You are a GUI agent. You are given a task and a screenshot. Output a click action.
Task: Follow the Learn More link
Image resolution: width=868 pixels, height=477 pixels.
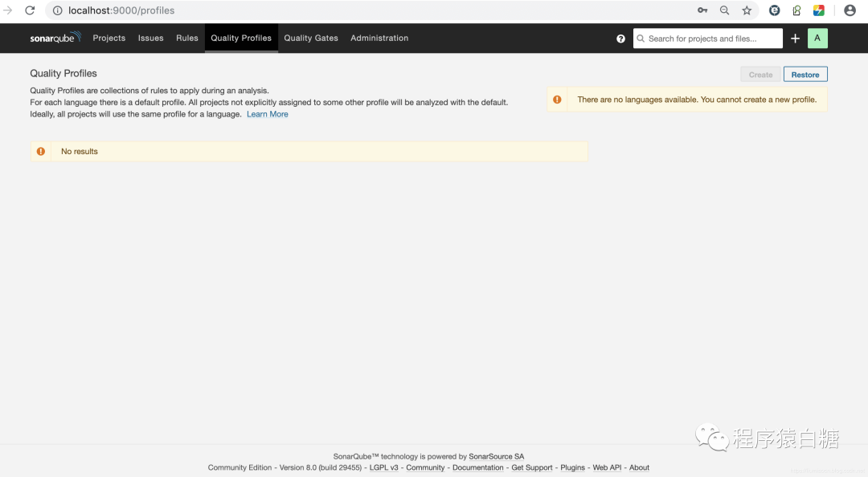[268, 114]
